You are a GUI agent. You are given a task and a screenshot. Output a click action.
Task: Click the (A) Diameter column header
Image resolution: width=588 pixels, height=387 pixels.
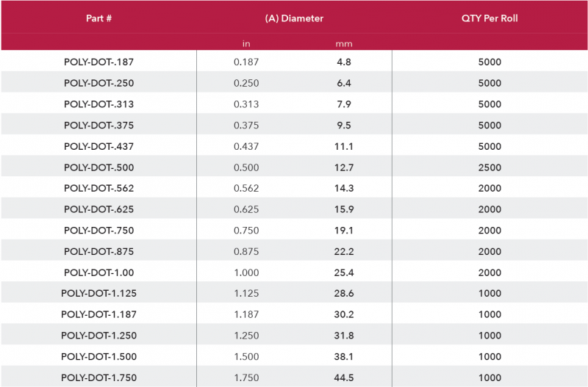coord(294,18)
